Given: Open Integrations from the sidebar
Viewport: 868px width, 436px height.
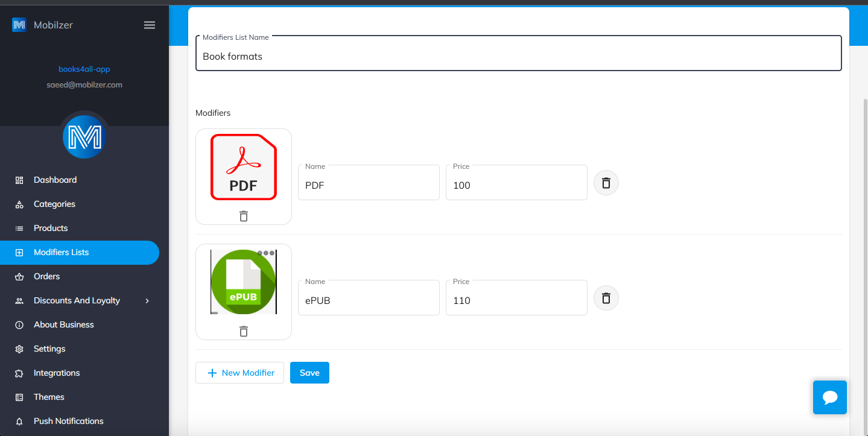Looking at the screenshot, I should click(x=80, y=373).
